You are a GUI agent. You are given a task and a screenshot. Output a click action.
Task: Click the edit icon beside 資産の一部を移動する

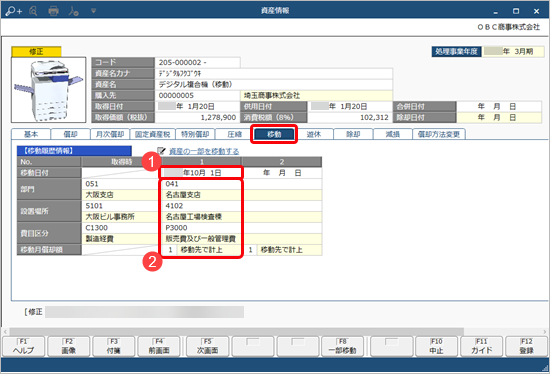[x=161, y=151]
